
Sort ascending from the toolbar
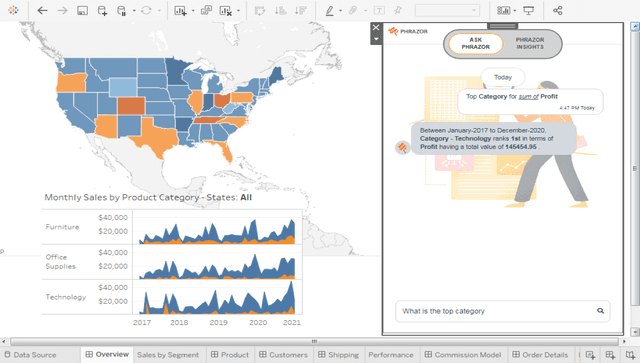coord(280,11)
